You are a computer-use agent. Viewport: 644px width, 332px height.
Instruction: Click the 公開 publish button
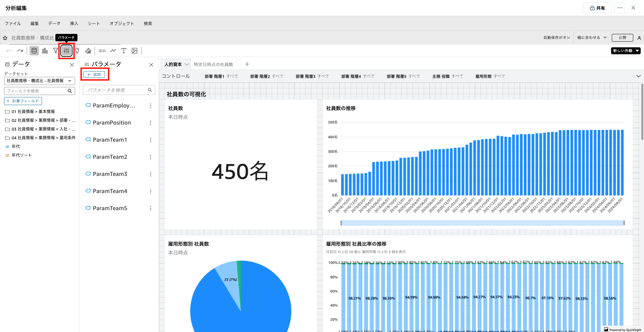point(622,38)
